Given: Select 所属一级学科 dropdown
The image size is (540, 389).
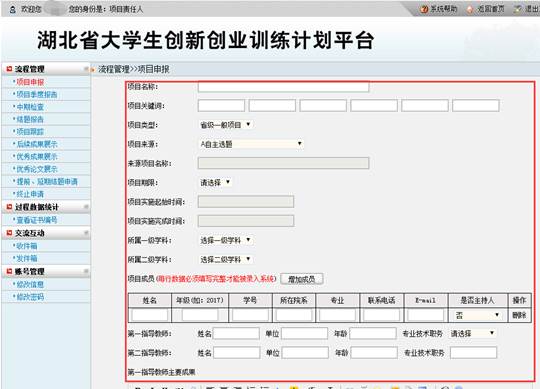Looking at the screenshot, I should (226, 240).
